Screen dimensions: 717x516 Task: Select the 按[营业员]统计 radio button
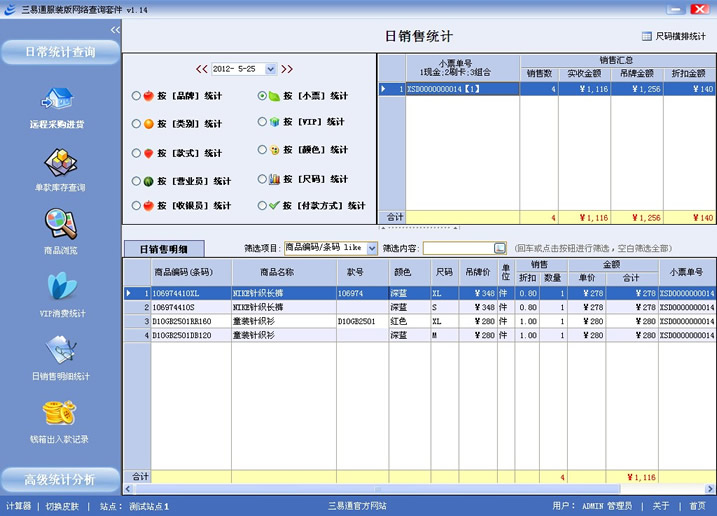[x=136, y=181]
